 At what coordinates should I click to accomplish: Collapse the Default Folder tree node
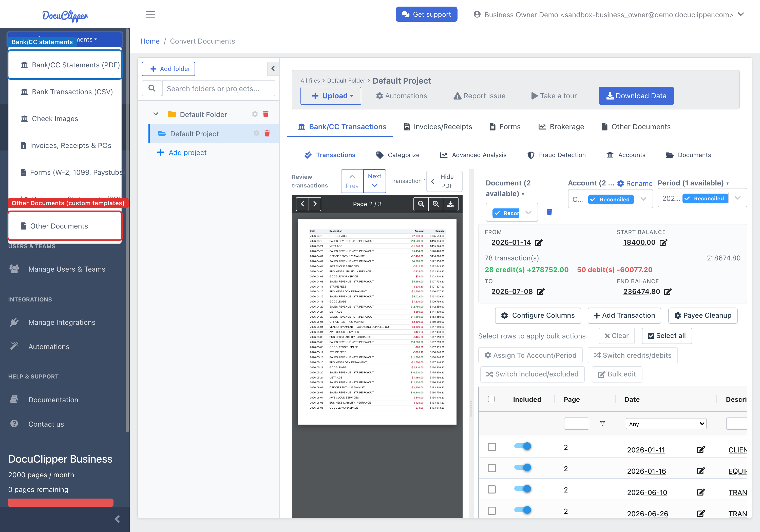[156, 114]
